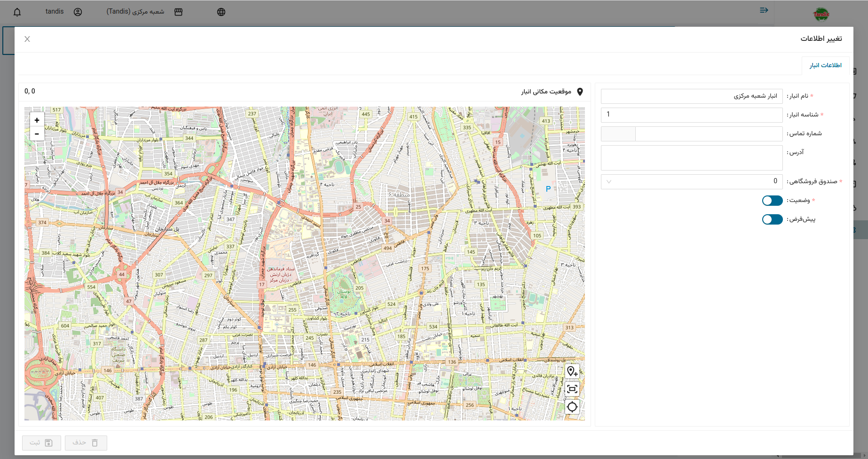Toggle the وضعیت status switch

(772, 201)
